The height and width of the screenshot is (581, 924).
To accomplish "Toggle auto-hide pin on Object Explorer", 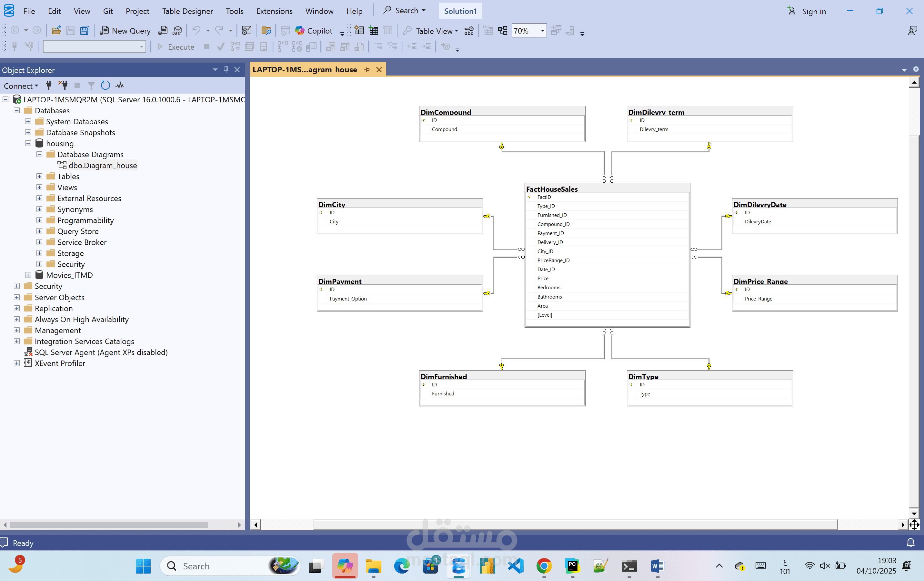I will [x=226, y=69].
